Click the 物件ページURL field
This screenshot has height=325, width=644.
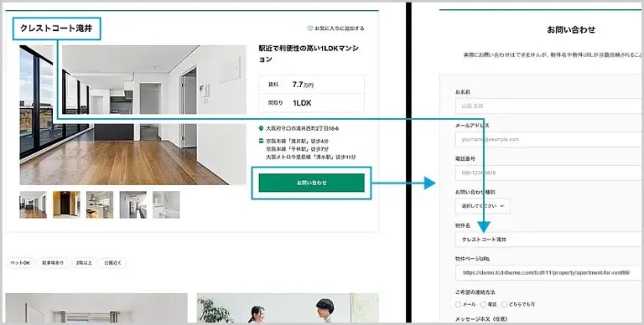point(549,272)
